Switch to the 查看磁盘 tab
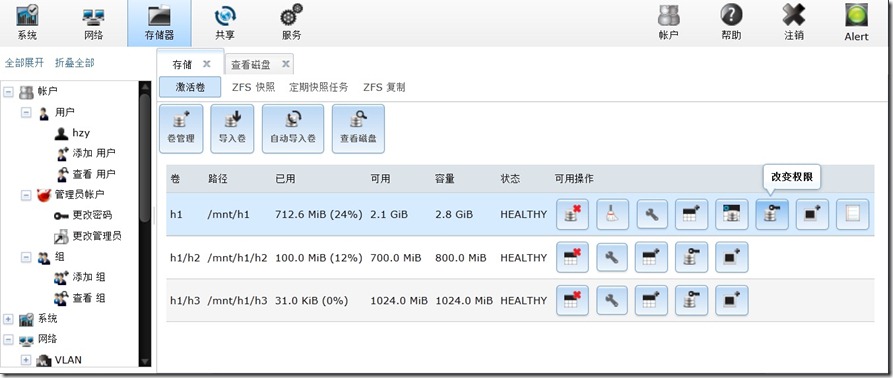Image resolution: width=893 pixels, height=378 pixels. click(x=251, y=65)
